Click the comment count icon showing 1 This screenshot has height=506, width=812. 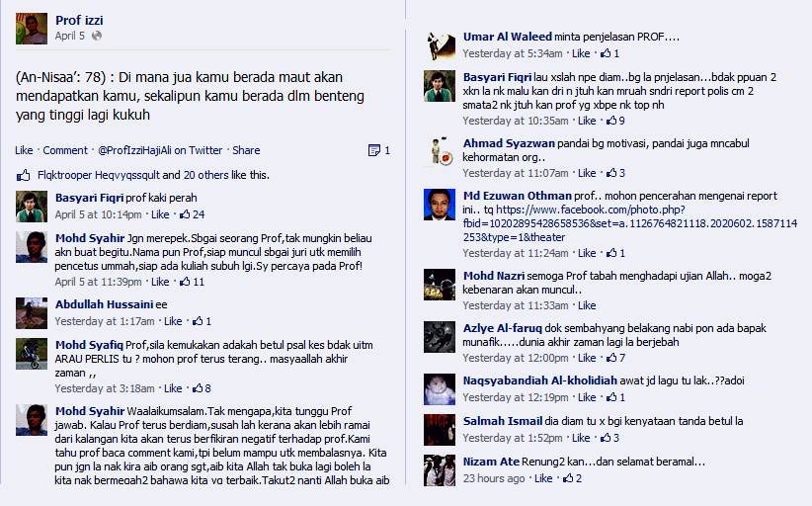point(373,150)
